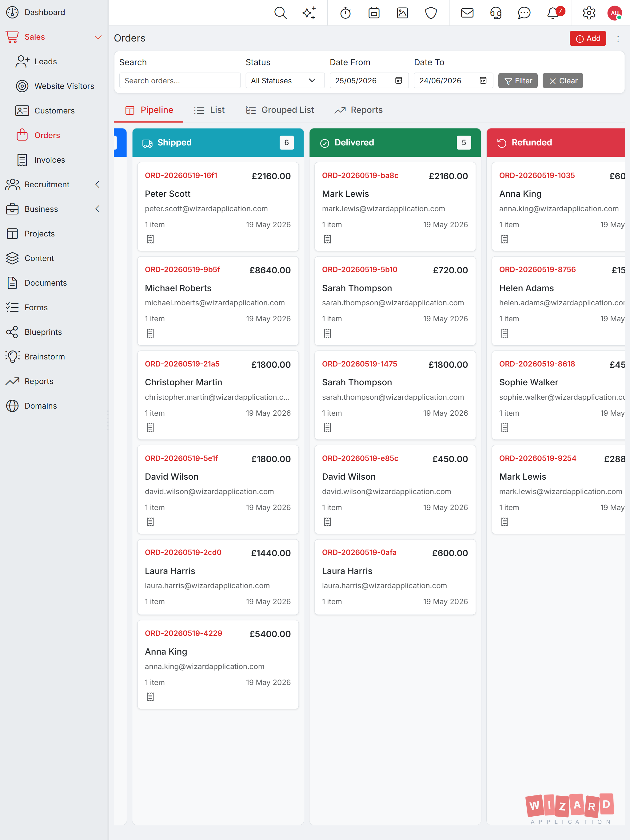630x840 pixels.
Task: Open the support headset icon
Action: click(x=496, y=13)
